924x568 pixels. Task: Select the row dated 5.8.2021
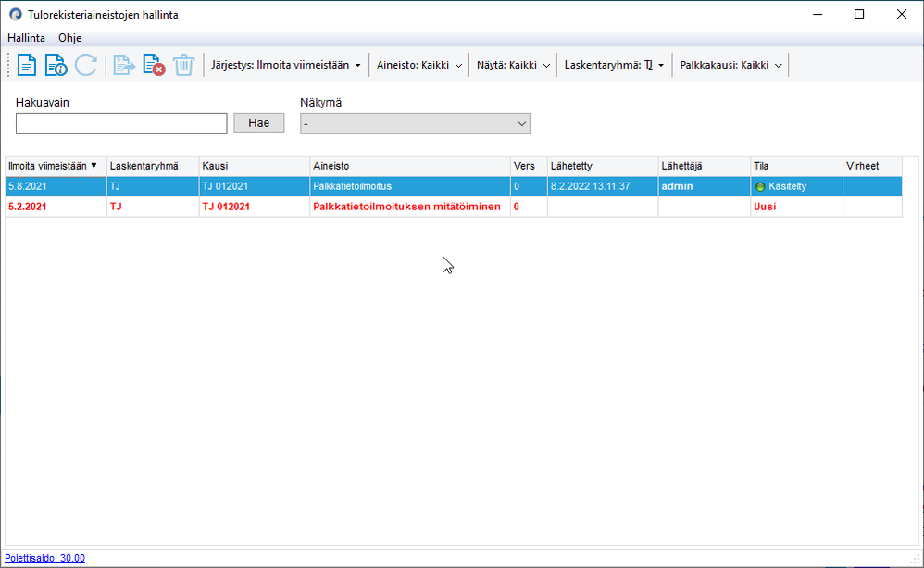454,186
